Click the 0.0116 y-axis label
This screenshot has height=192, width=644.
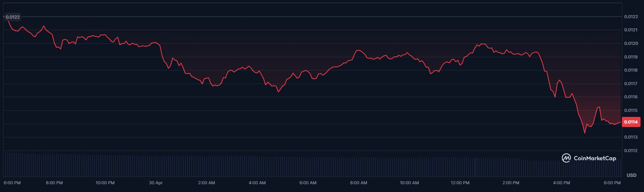coord(631,97)
